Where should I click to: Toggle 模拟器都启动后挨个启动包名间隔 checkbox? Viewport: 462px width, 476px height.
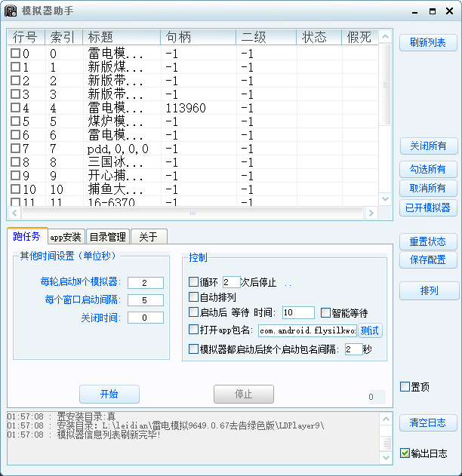click(193, 349)
